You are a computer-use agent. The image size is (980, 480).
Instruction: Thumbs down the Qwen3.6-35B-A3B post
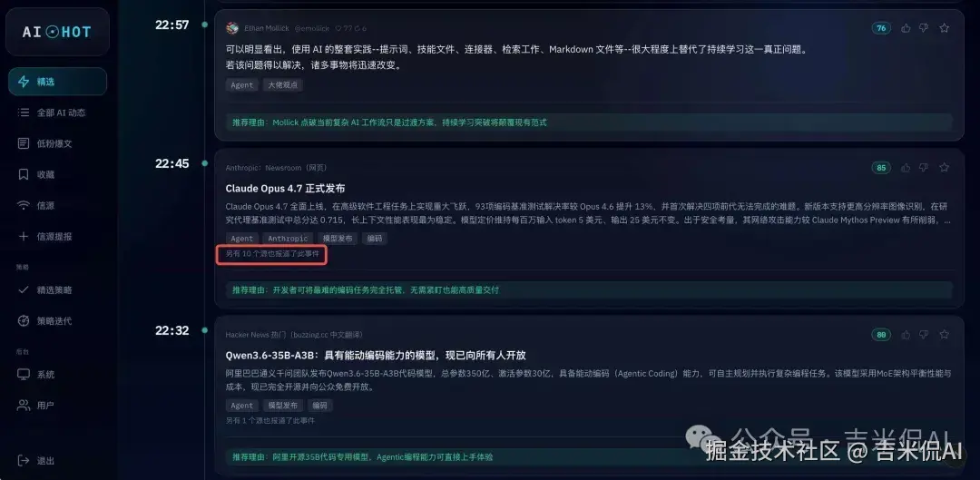[x=924, y=335]
